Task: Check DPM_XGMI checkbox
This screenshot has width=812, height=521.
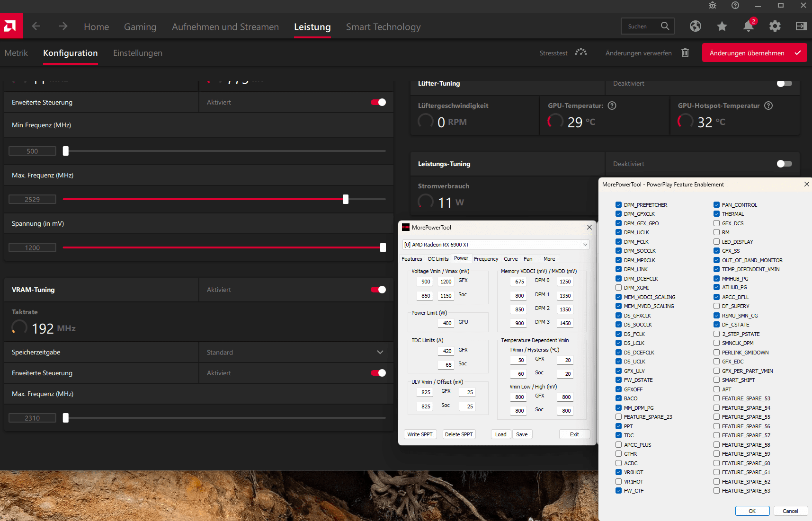Action: click(618, 288)
